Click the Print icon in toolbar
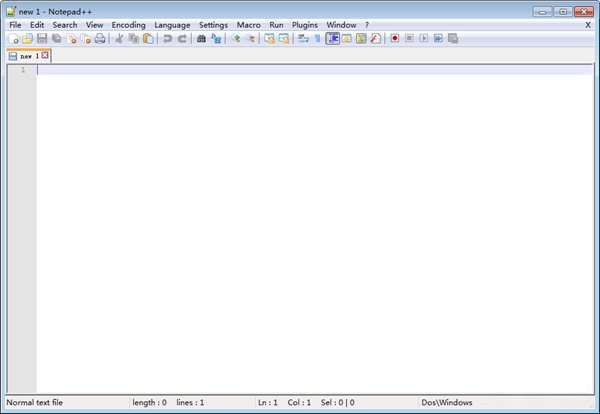Screen dimensions: 600x414 tap(100, 38)
